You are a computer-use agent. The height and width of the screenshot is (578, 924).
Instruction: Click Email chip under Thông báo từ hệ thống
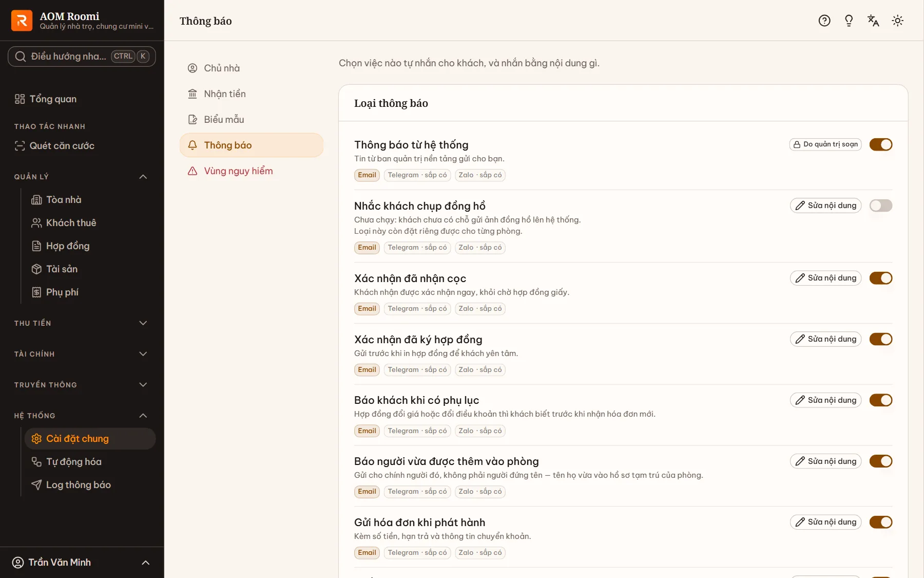pyautogui.click(x=367, y=175)
